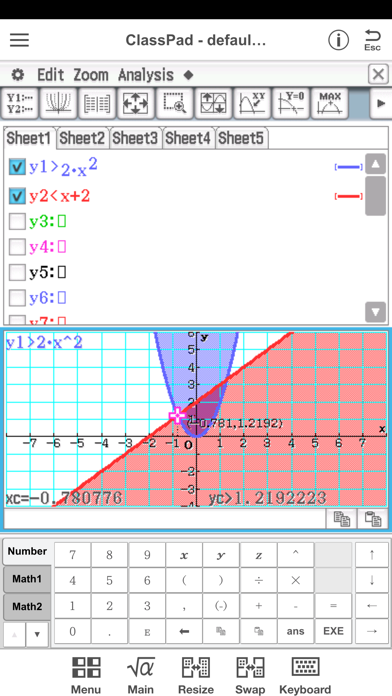Enable the y4 checkbox
This screenshot has width=392, height=696.
[17, 247]
